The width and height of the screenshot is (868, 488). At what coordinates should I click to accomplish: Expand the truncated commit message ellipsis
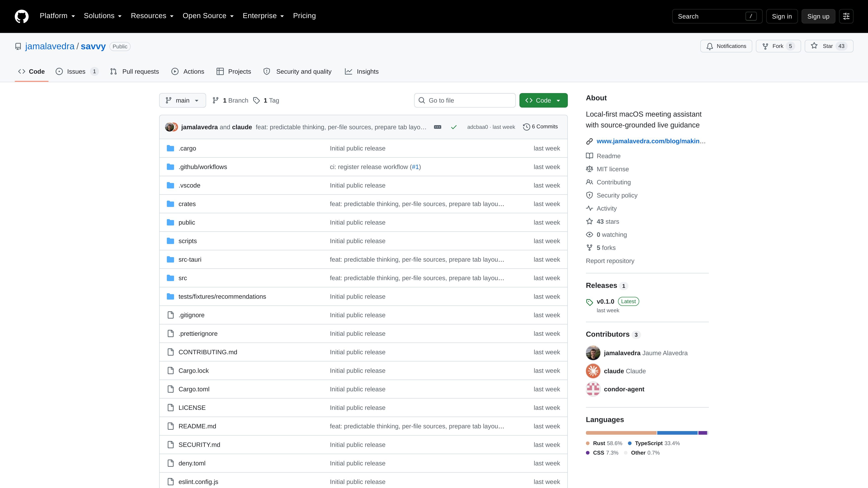tap(437, 127)
